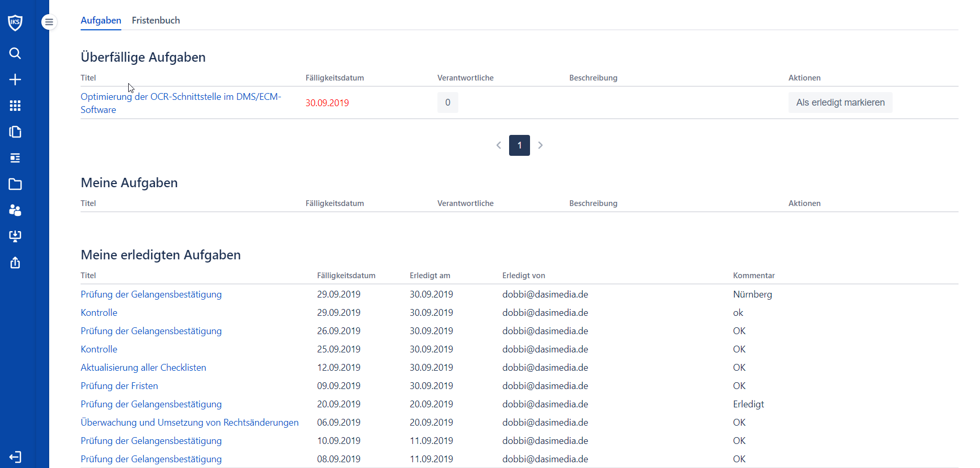Open Prüfung der Gelangensbestätigung due 08.09.2019

tap(151, 459)
